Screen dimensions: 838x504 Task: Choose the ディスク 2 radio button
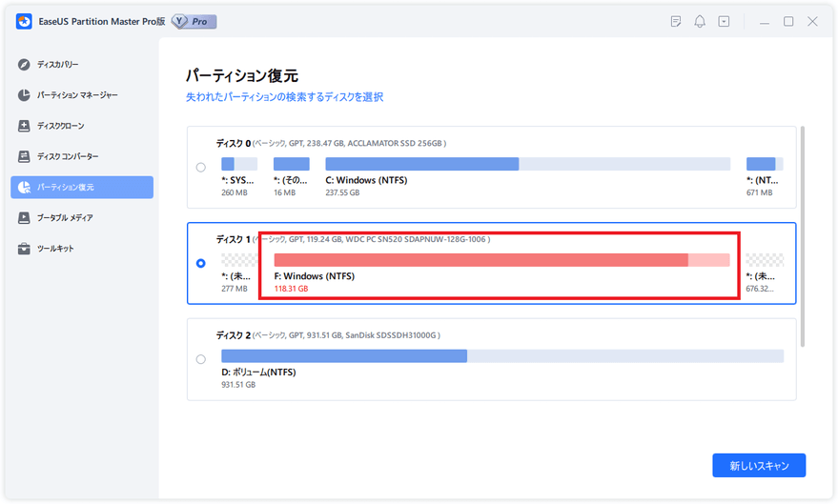tap(201, 360)
